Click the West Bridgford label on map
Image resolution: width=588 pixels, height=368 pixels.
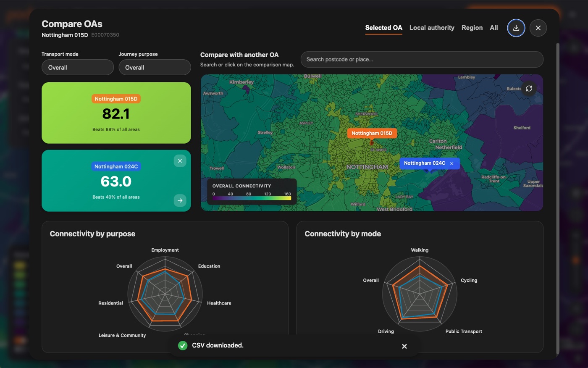pos(395,209)
